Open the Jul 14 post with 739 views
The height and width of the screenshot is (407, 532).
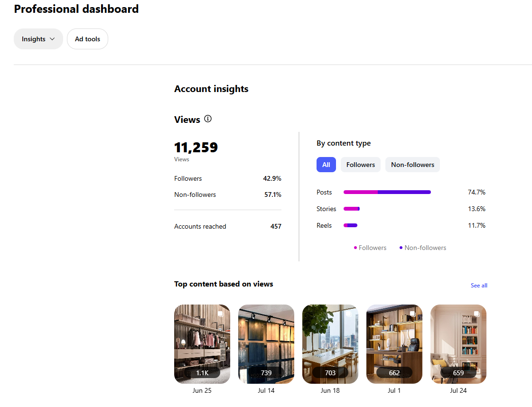266,344
